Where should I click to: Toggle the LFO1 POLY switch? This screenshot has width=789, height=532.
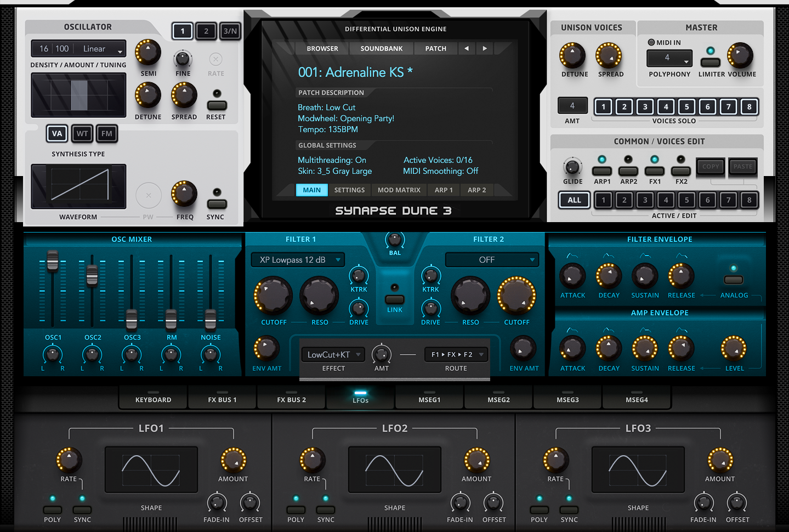click(53, 510)
